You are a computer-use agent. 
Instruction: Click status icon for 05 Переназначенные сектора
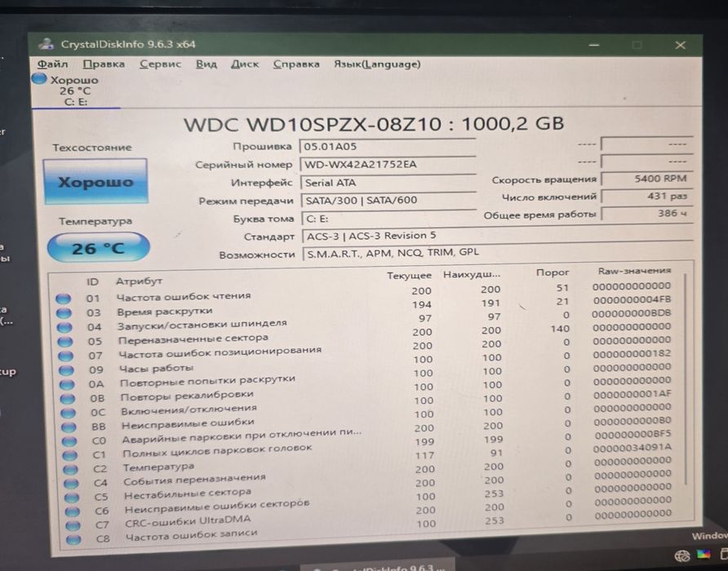point(65,342)
